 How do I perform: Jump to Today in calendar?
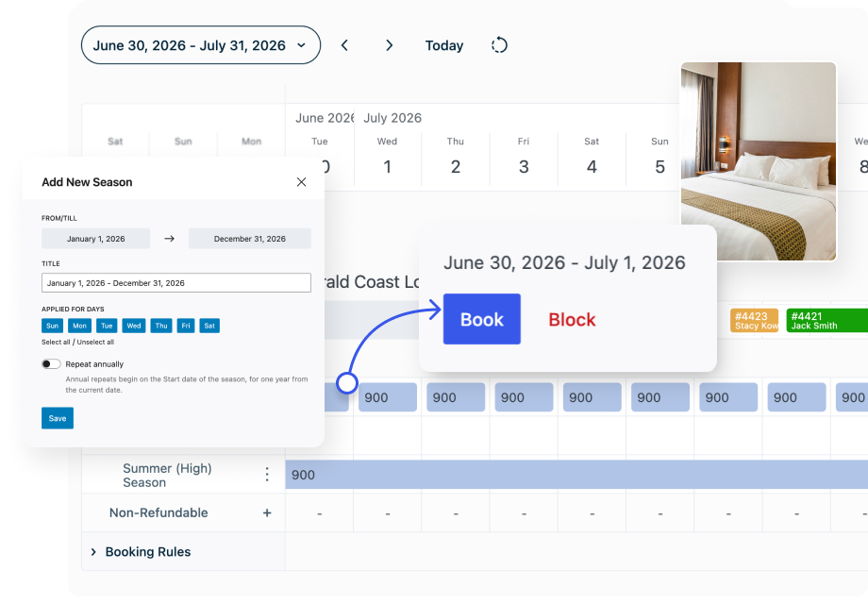coord(444,45)
